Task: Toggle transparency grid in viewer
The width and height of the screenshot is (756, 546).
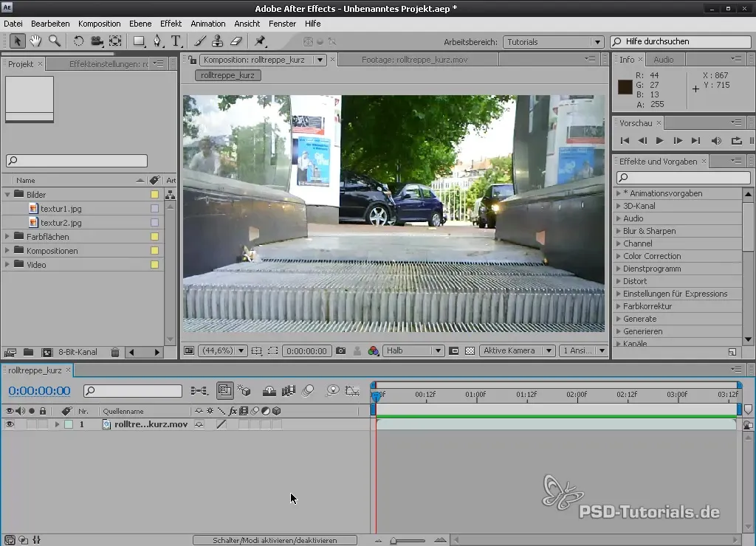Action: (470, 350)
